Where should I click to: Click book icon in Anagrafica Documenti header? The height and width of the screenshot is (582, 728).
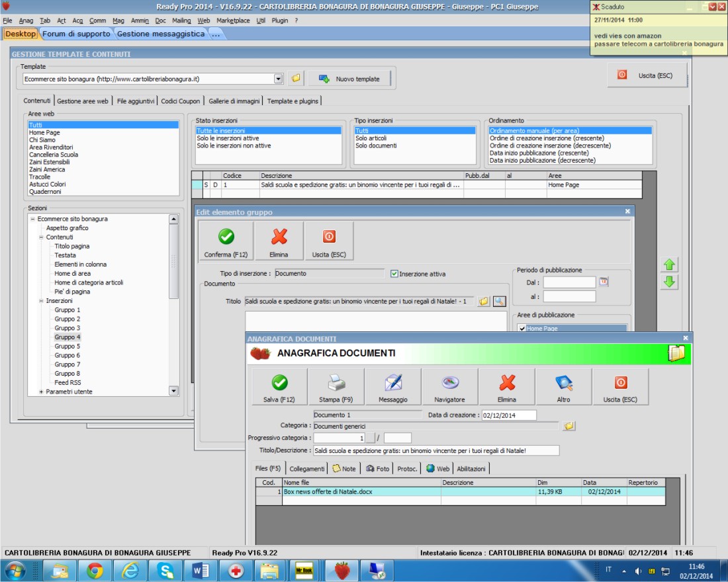click(x=676, y=354)
